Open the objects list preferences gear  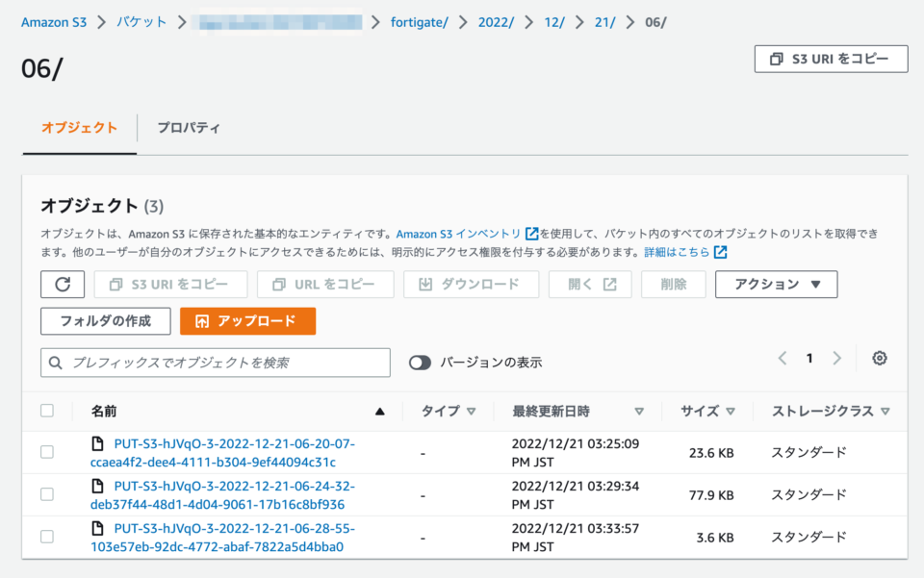[879, 358]
